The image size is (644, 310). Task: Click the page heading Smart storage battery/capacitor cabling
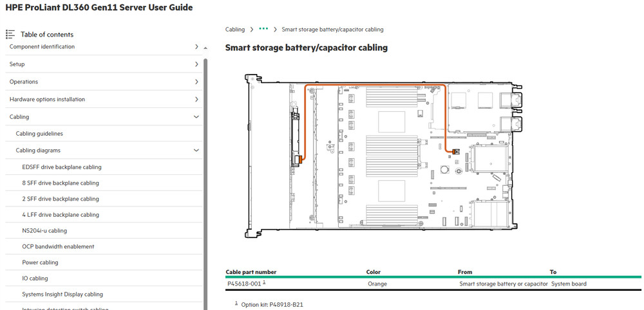(307, 48)
